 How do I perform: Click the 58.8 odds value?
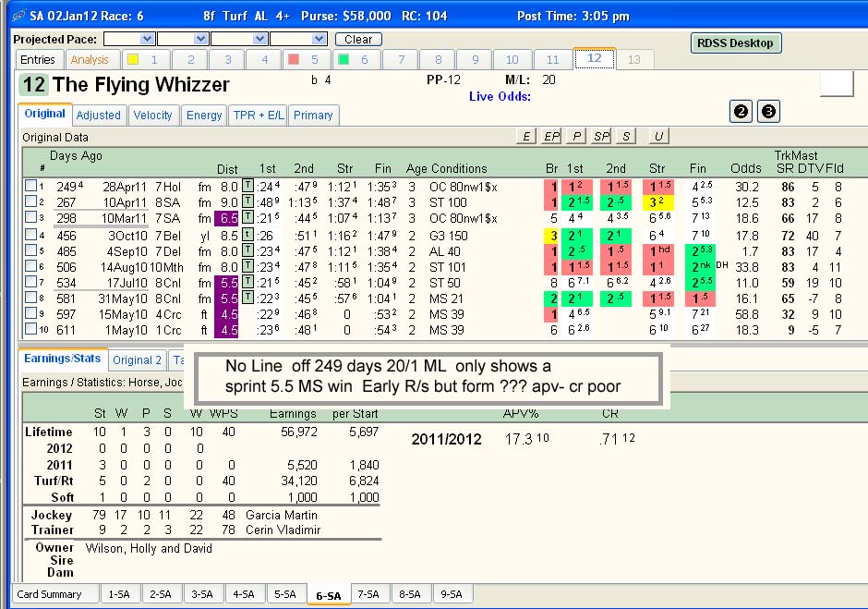click(747, 315)
